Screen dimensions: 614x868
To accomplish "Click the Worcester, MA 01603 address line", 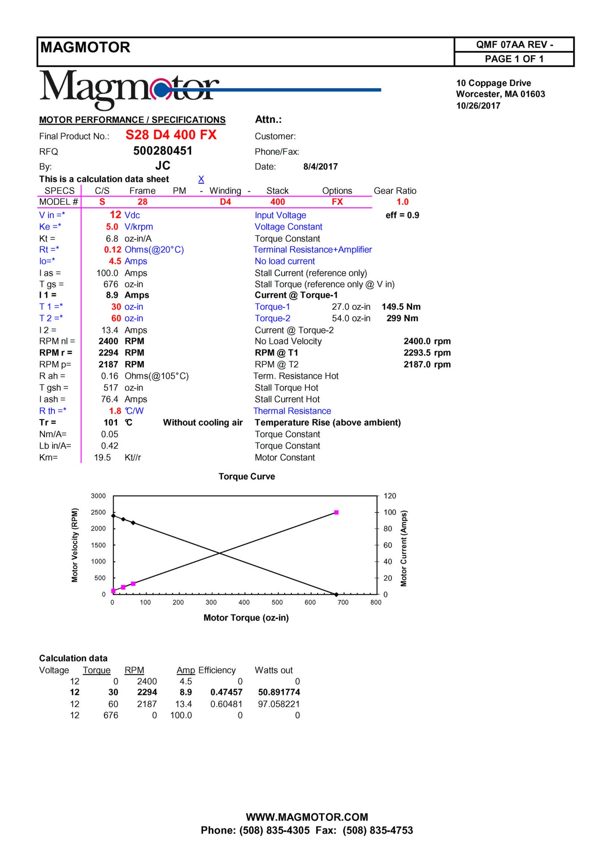I will 501,94.
